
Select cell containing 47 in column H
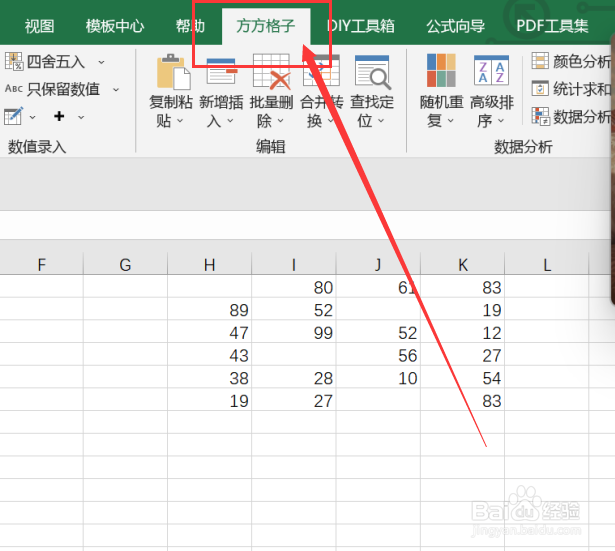(x=209, y=332)
